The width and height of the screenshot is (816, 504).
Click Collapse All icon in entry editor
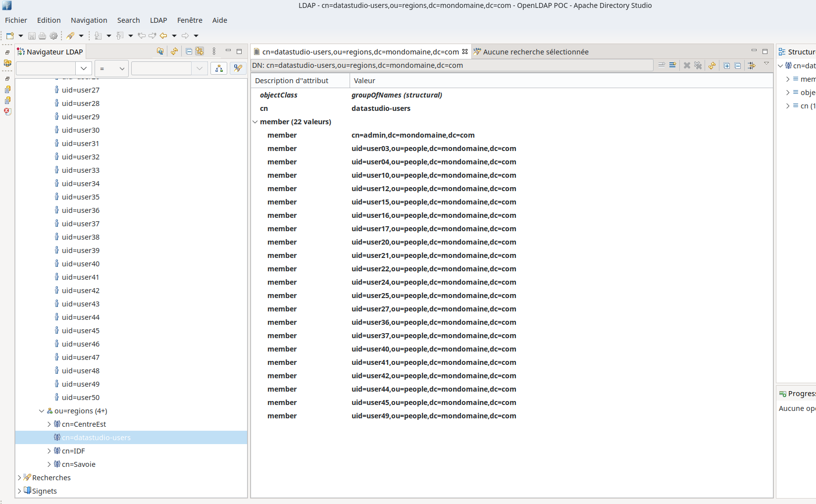(737, 65)
